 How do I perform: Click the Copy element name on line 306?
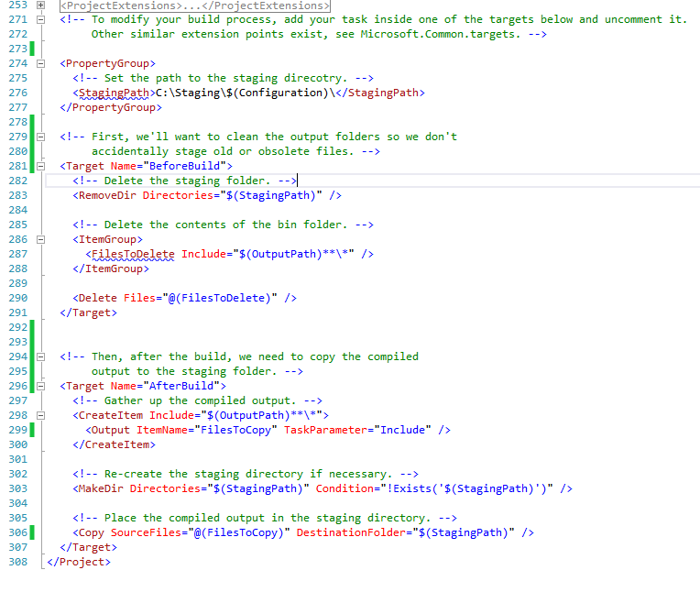91,532
